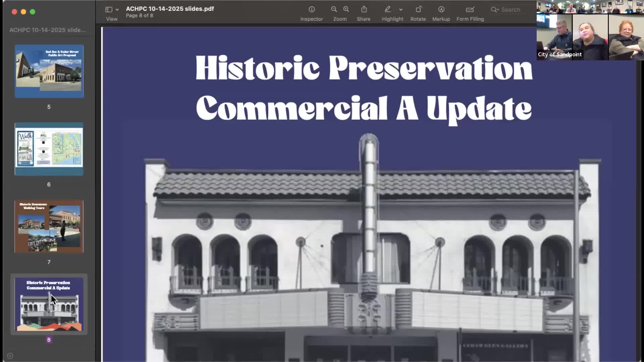Open the Share icon

(x=364, y=9)
